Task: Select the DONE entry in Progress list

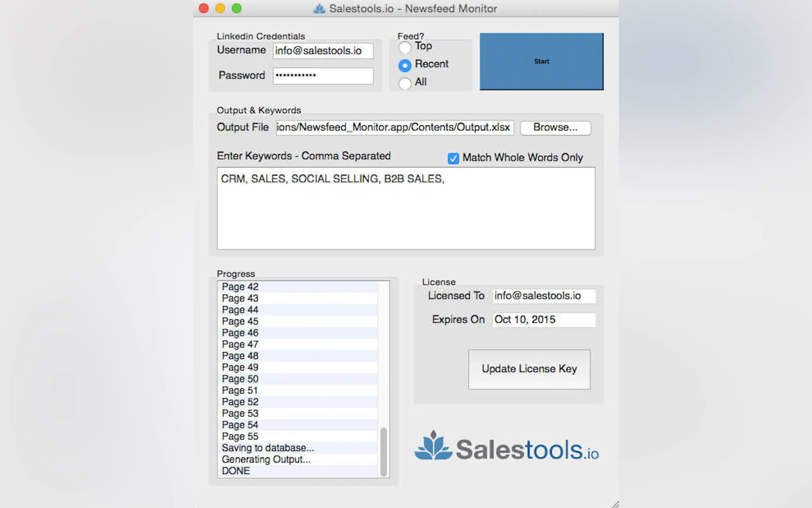Action: pos(236,471)
